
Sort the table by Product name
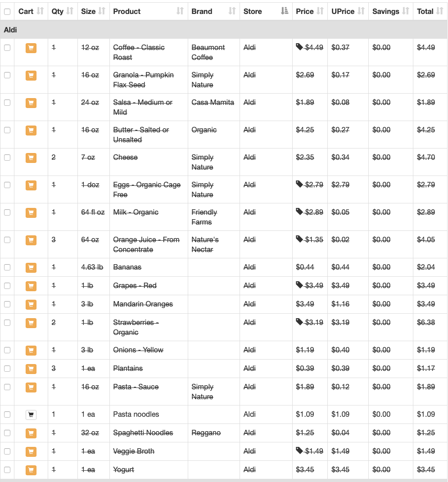coord(149,11)
